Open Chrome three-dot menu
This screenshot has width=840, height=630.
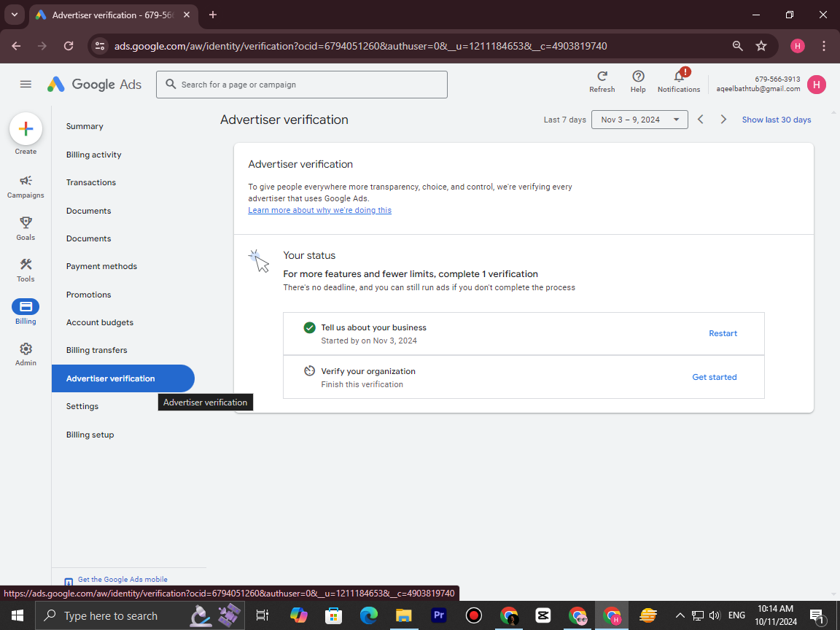(824, 46)
